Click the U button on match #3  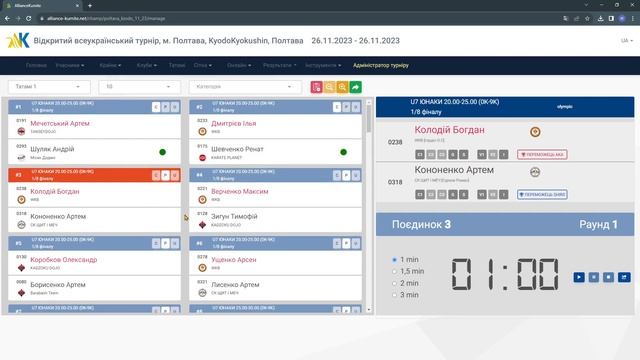175,175
